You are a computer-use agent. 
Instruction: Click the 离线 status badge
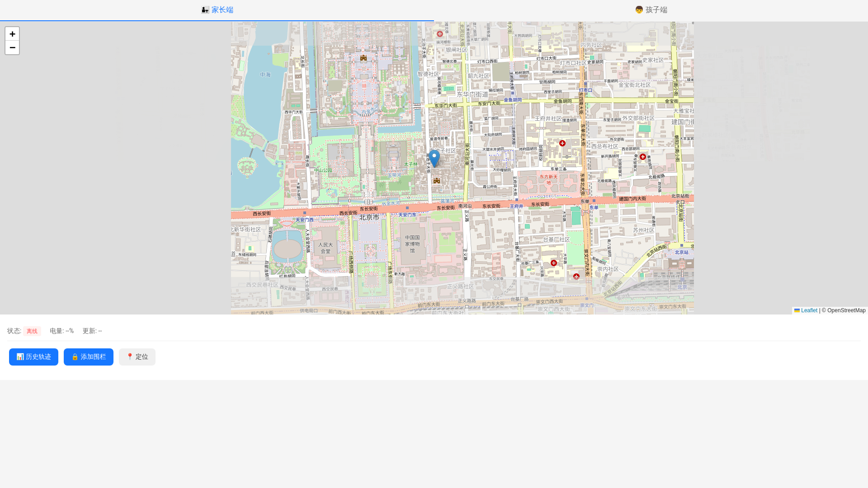[x=32, y=331]
